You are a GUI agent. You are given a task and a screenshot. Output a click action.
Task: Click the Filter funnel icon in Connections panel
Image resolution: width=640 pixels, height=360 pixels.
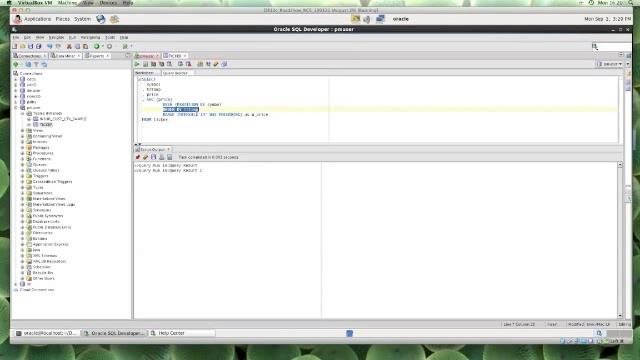[x=36, y=64]
